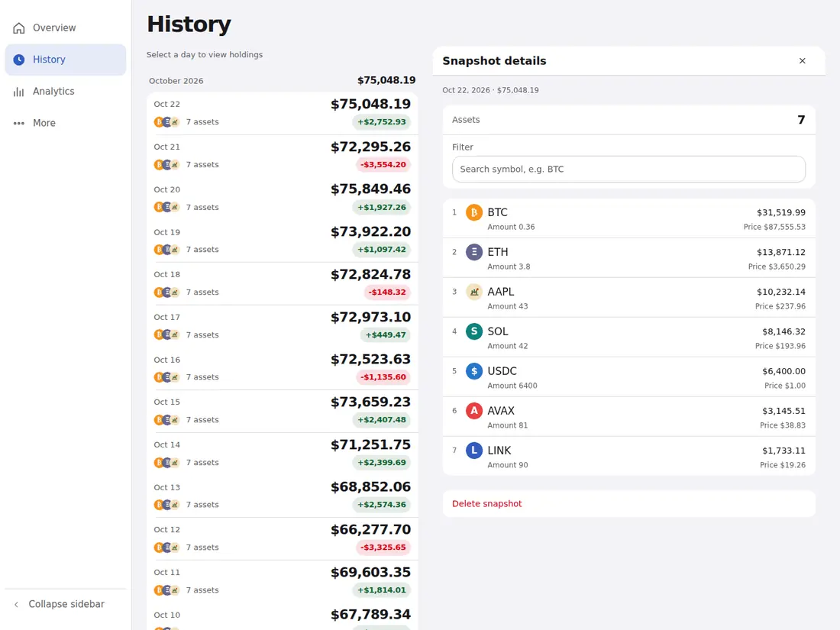Collapse the sidebar
This screenshot has width=840, height=630.
click(66, 604)
